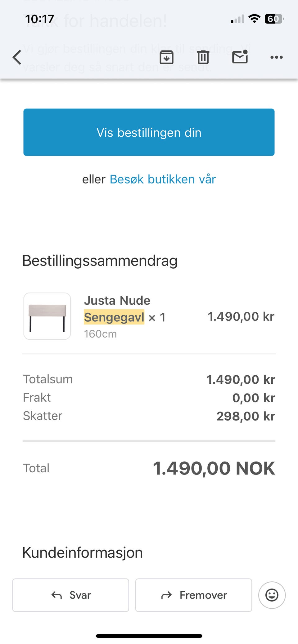Tap the 10:17 status bar clock
Viewport: 298px width, 644px height.
39,19
